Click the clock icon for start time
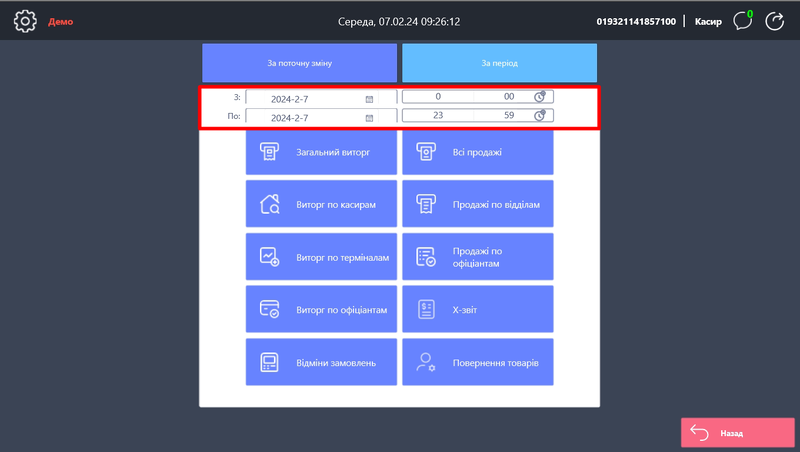800x452 pixels. 539,97
